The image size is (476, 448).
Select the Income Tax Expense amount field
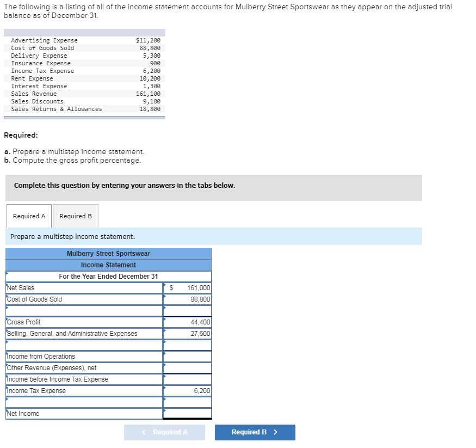(188, 391)
